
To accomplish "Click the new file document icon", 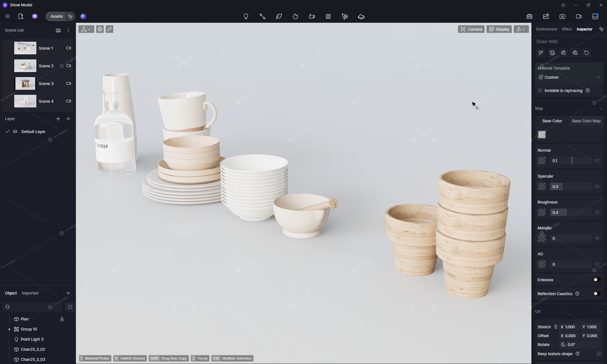I will click(21, 16).
